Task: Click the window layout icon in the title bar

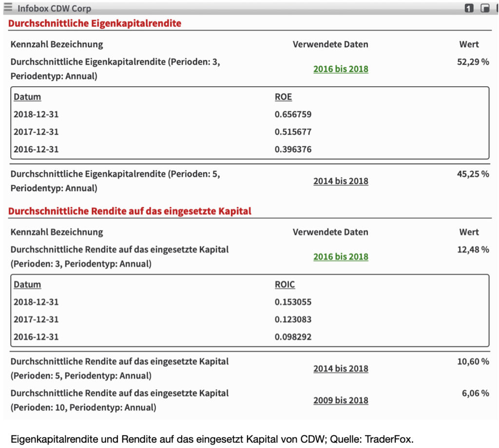Action: [485, 8]
